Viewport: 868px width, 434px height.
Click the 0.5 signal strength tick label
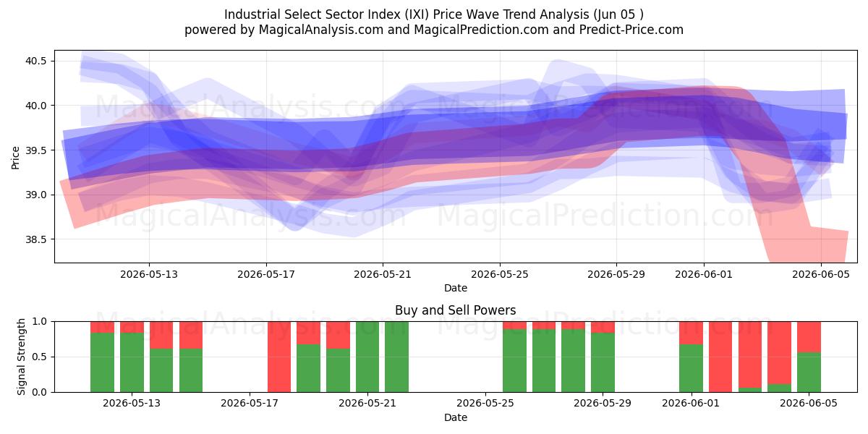40,357
